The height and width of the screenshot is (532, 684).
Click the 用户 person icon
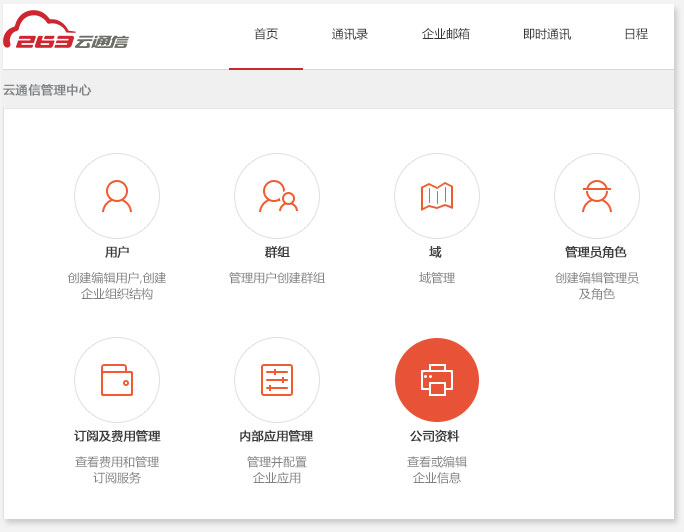[x=117, y=196]
